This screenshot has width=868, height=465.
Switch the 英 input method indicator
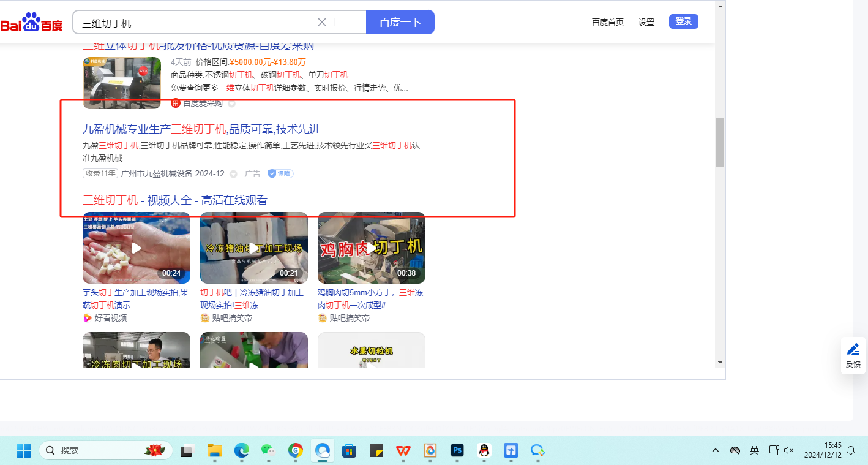coord(755,450)
